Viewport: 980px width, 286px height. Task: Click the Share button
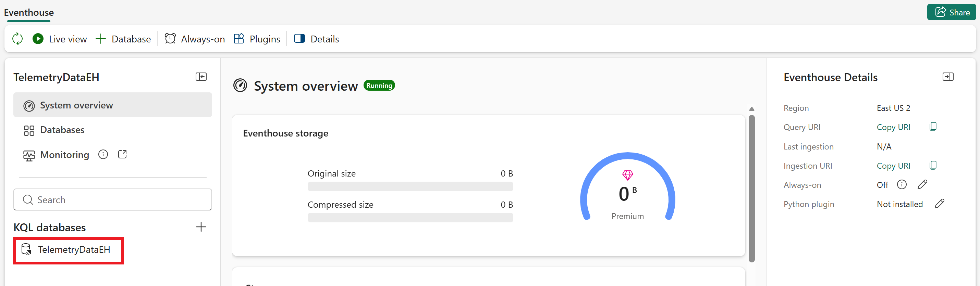point(952,12)
